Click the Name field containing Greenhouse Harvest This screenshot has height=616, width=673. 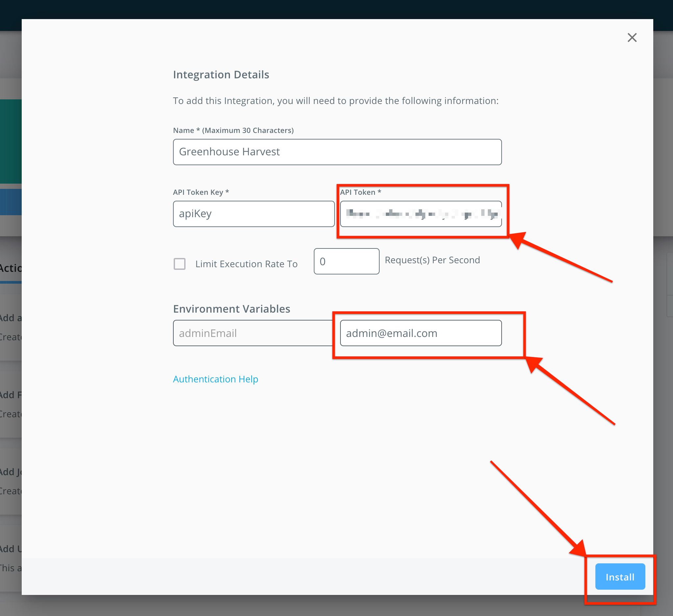click(337, 152)
